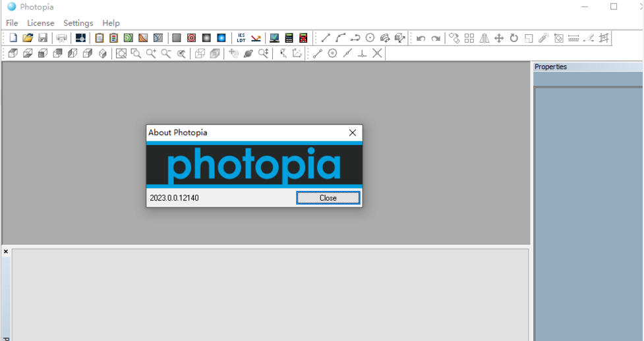The width and height of the screenshot is (644, 341).
Task: Close the bottom output panel with x
Action: click(x=6, y=251)
